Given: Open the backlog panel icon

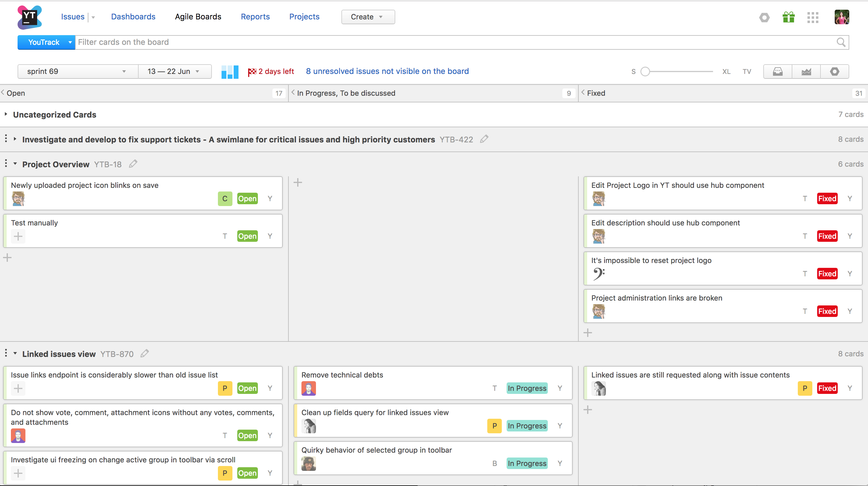Looking at the screenshot, I should (778, 72).
